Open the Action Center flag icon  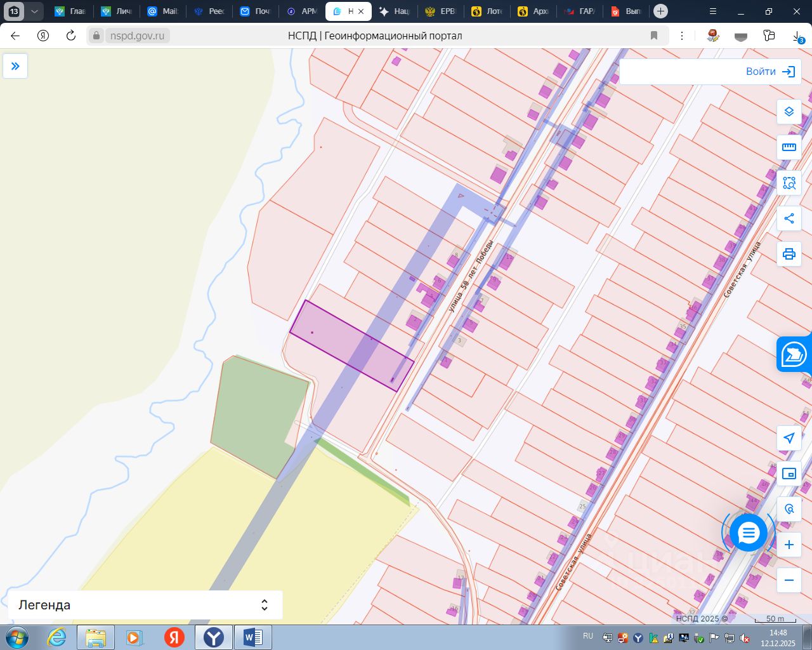[714, 638]
